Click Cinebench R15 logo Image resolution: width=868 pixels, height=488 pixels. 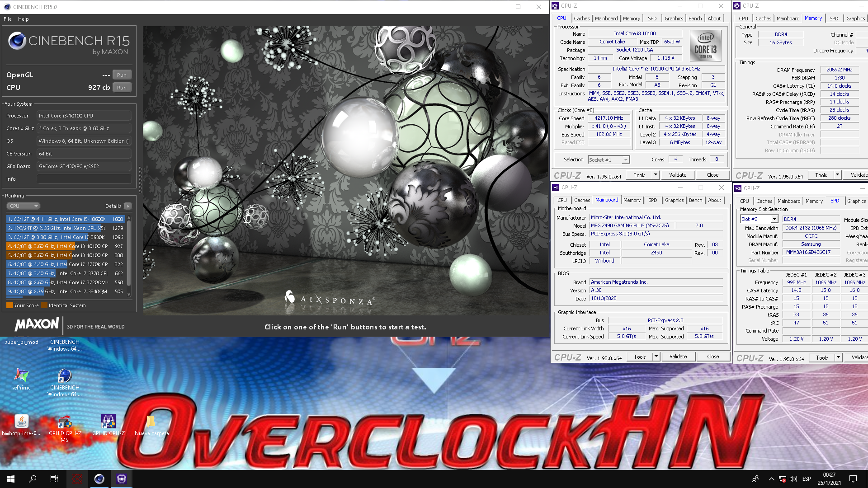69,43
